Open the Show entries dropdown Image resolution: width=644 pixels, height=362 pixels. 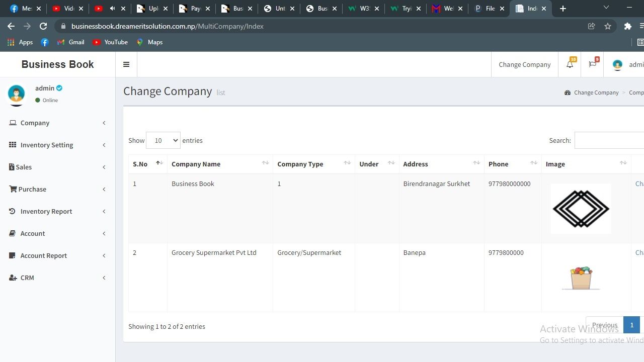tap(163, 140)
